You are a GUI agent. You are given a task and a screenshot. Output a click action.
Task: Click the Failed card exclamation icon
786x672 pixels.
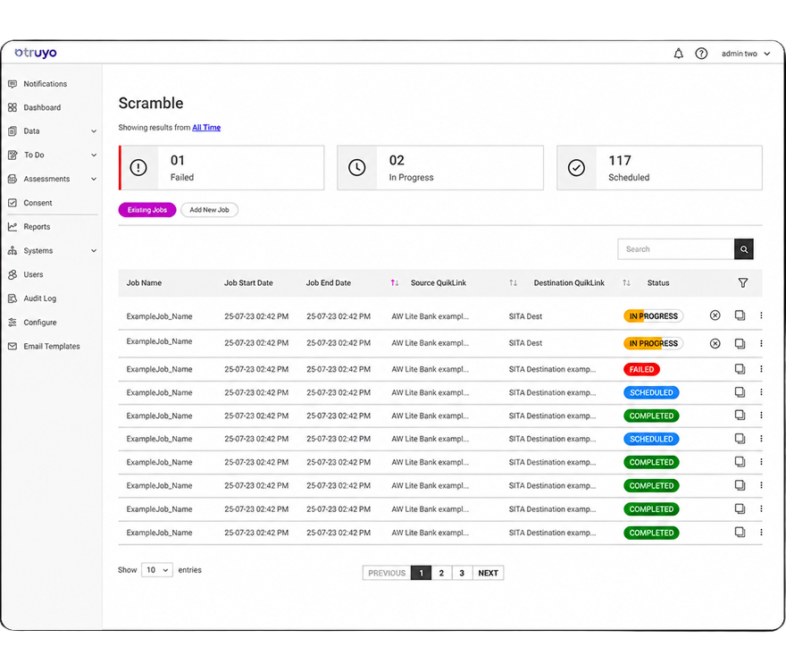tap(138, 167)
